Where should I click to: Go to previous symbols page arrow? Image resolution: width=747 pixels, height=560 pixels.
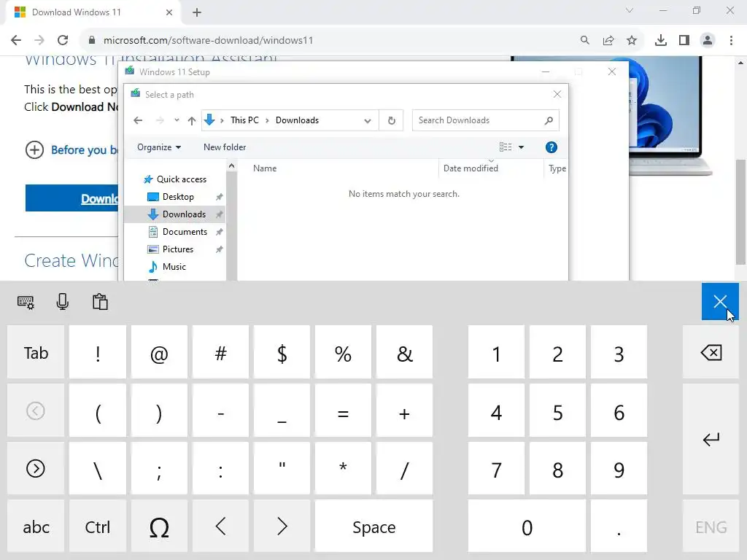pyautogui.click(x=36, y=411)
